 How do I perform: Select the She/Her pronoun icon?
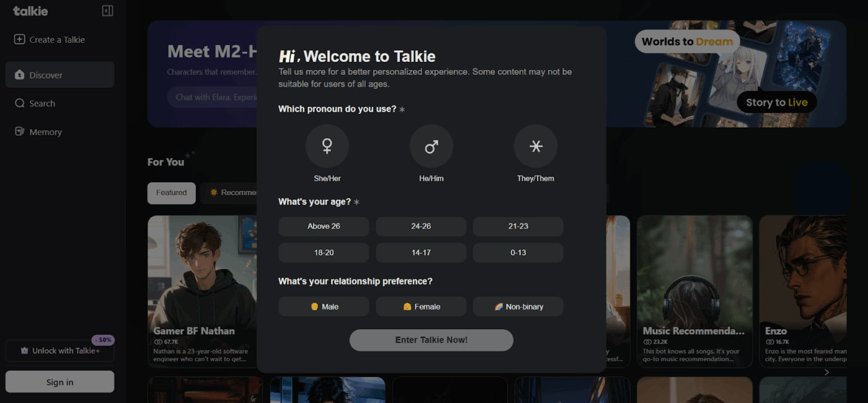tap(327, 146)
